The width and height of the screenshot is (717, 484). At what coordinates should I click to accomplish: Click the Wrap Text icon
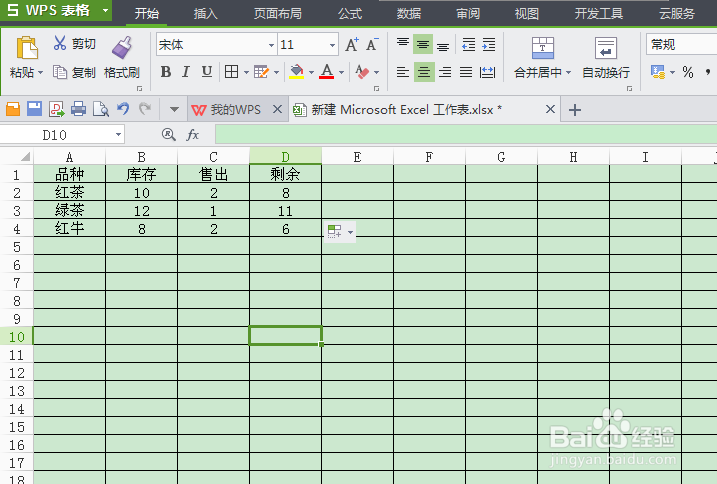(606, 48)
